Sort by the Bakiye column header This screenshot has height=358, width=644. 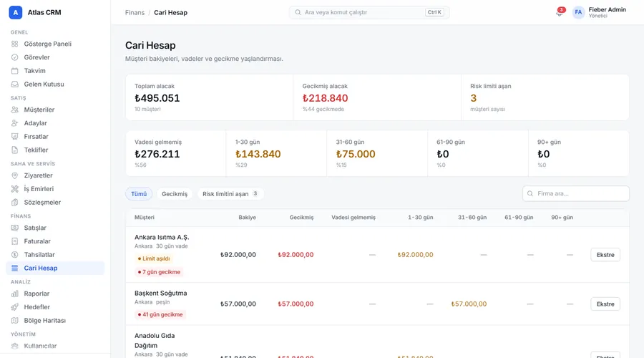(x=248, y=218)
